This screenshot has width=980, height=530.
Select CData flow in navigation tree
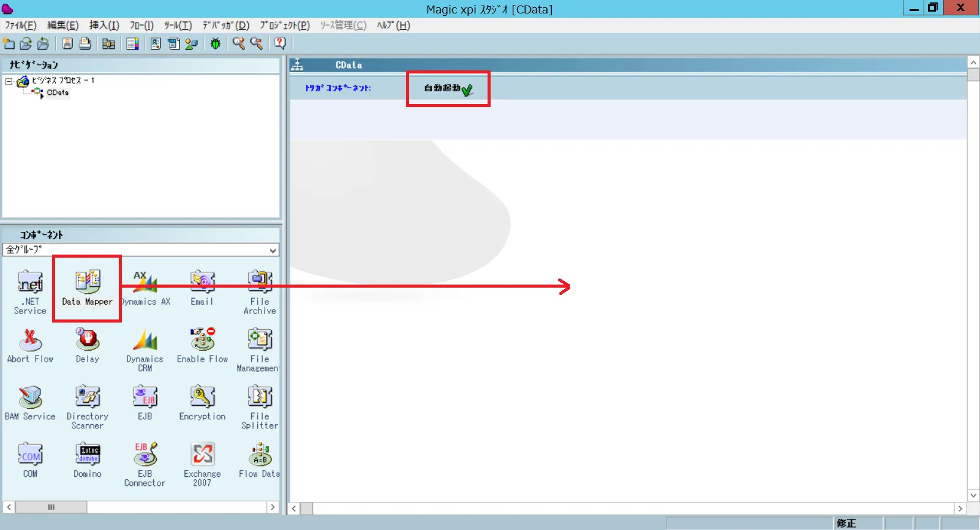coord(58,93)
